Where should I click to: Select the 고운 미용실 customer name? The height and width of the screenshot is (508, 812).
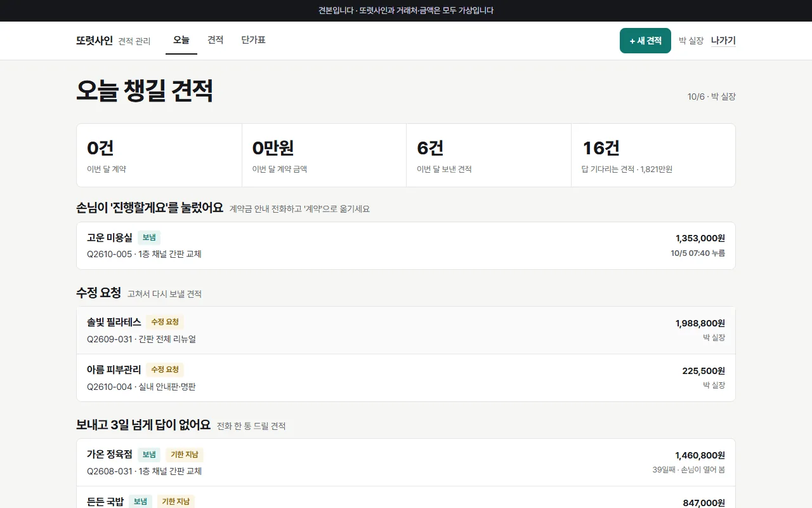tap(110, 237)
